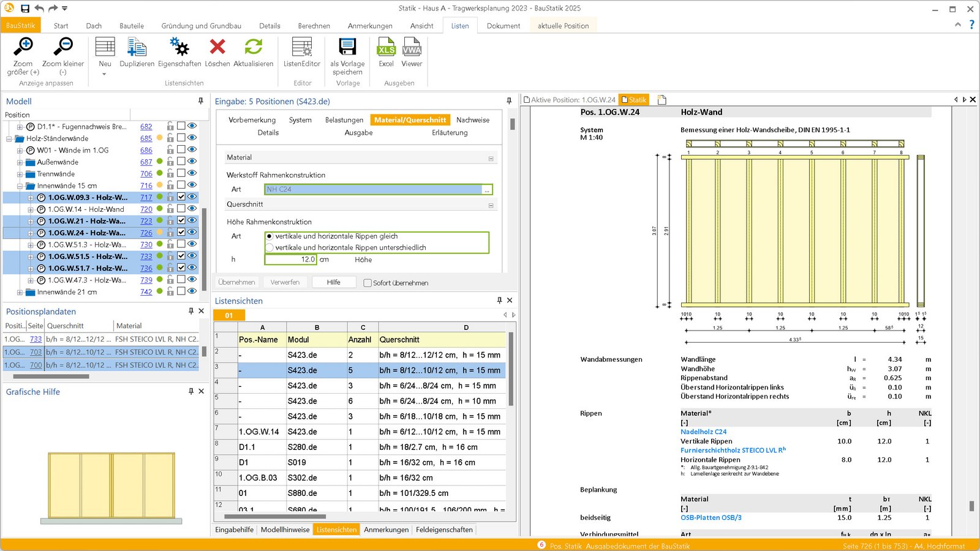Viewport: 980px width, 551px height.
Task: Follow the Nadelholz C24 link
Action: point(703,431)
